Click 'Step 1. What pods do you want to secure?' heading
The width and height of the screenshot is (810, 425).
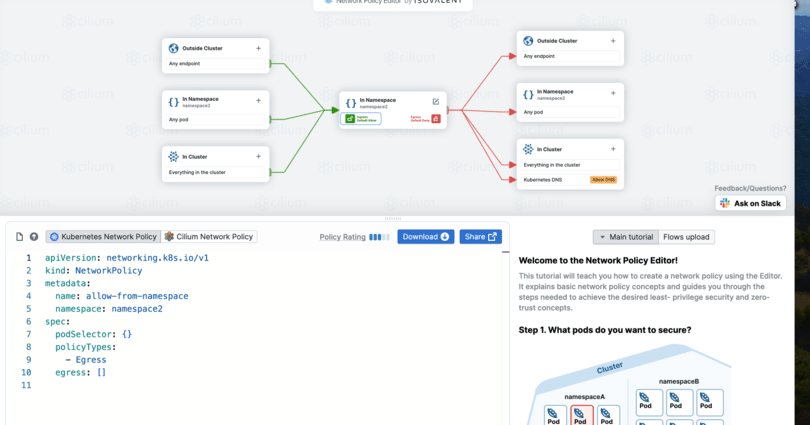tap(605, 330)
